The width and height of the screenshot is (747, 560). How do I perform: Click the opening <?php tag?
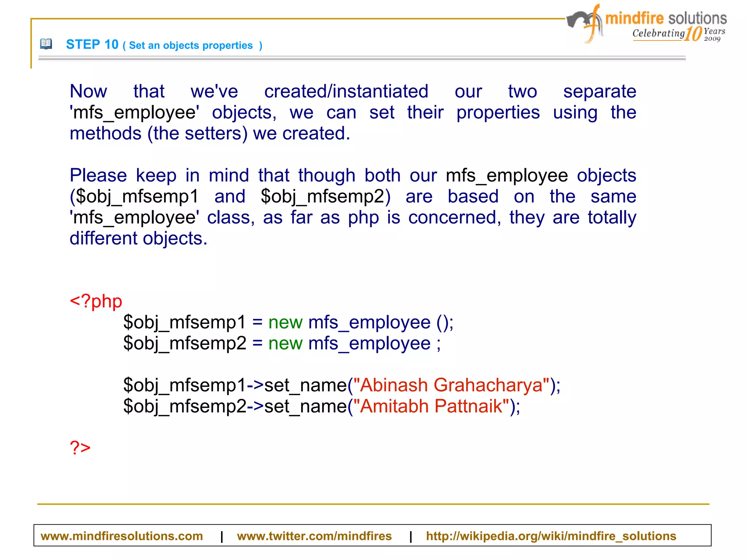pyautogui.click(x=96, y=301)
